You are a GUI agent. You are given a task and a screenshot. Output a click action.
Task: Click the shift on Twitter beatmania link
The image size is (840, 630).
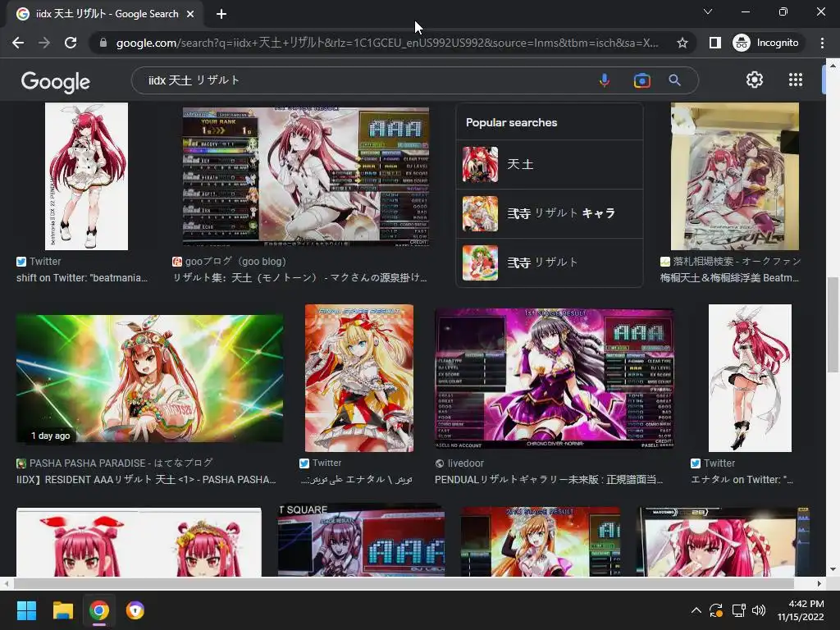82,278
